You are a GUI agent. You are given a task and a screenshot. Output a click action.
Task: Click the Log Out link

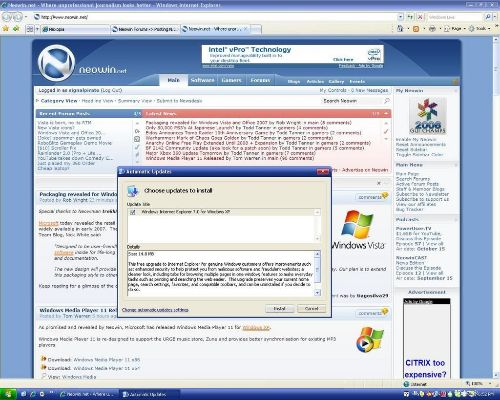click(x=111, y=90)
